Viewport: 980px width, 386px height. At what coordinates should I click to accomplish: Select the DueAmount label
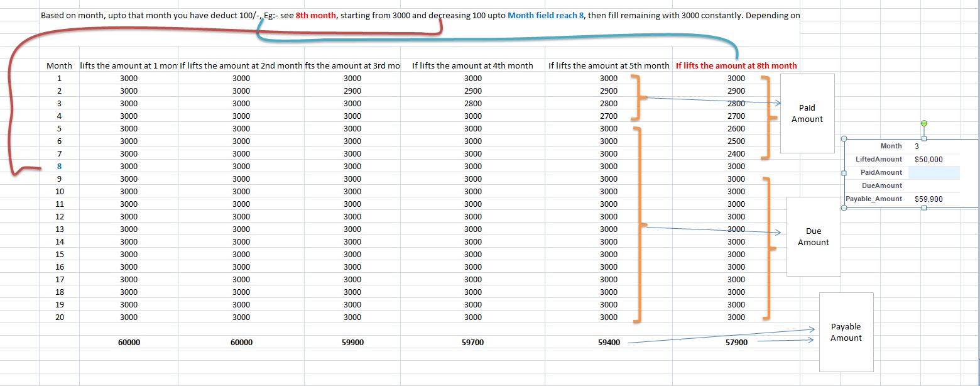click(x=881, y=185)
